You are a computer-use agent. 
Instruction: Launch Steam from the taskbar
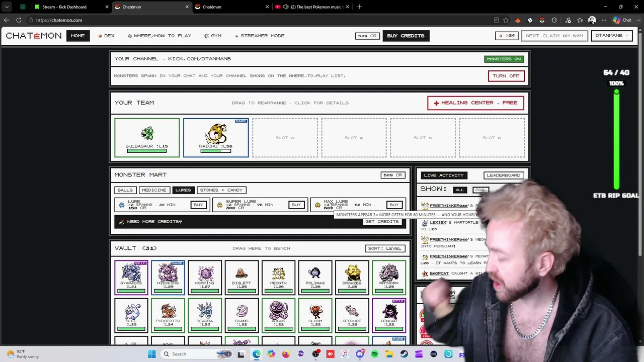404,354
